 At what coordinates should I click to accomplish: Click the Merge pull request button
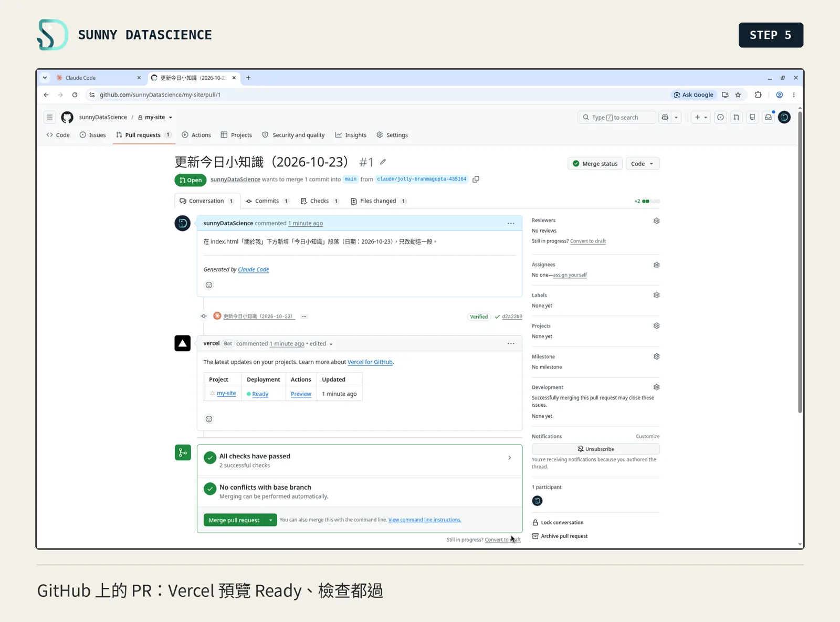click(234, 520)
